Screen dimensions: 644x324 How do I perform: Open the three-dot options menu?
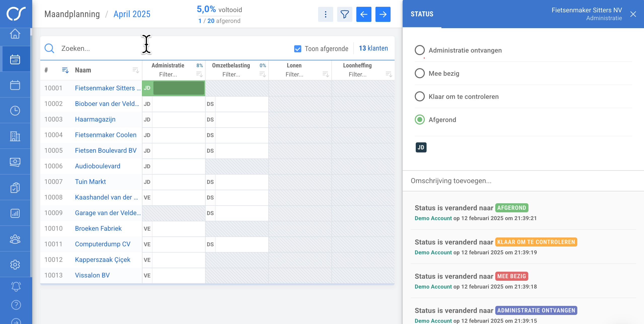325,14
